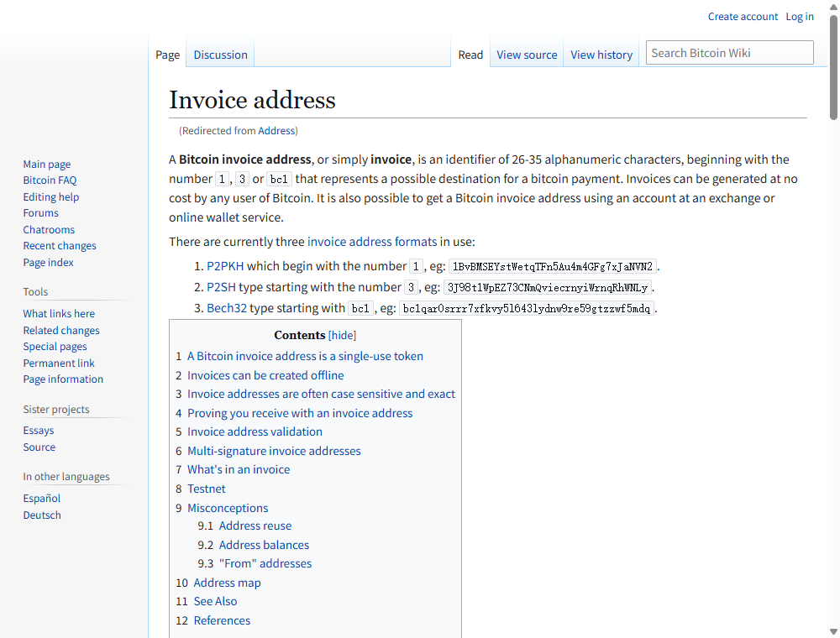840x638 pixels.
Task: View Recent changes in sidebar
Action: 60,246
